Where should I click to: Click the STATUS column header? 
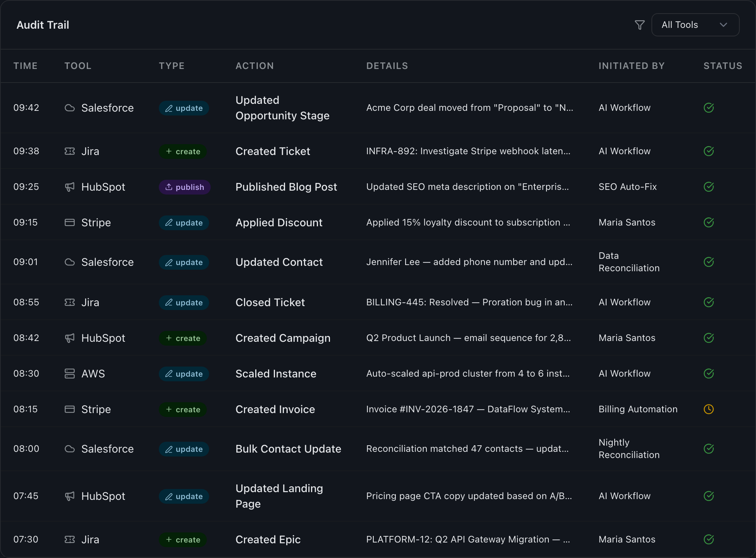(x=722, y=66)
